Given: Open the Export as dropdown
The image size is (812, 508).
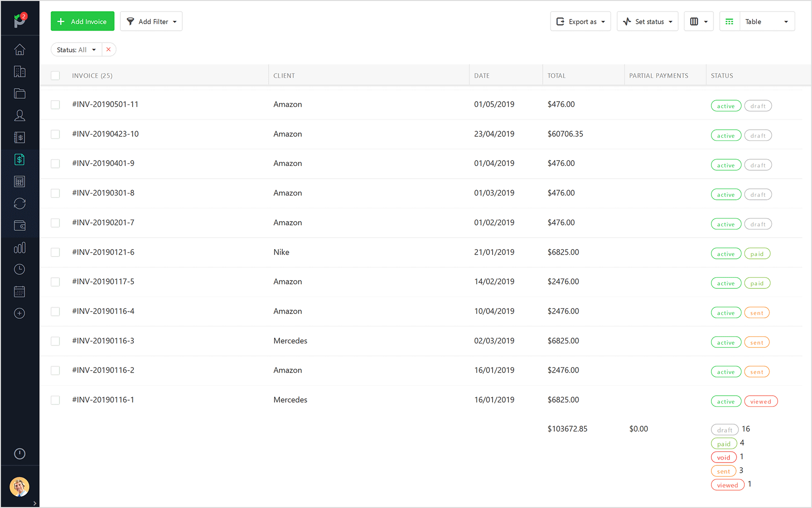Looking at the screenshot, I should [580, 21].
